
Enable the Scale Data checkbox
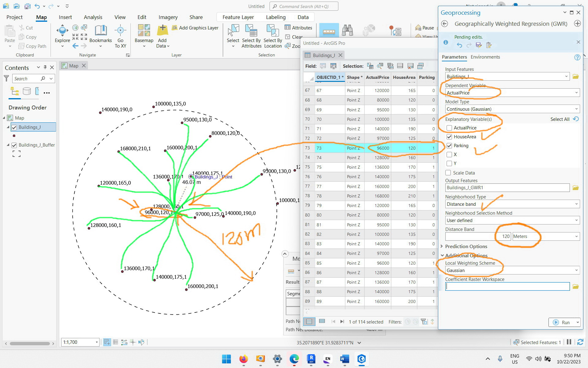pyautogui.click(x=448, y=173)
